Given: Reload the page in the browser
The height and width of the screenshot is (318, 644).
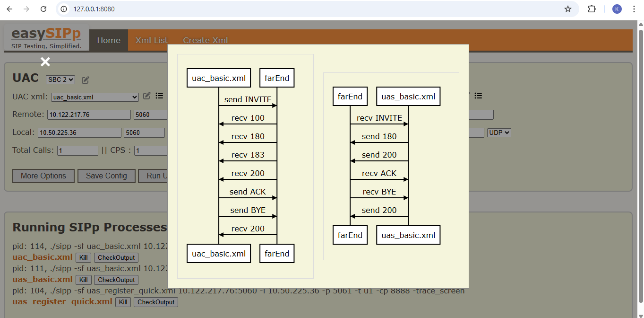Looking at the screenshot, I should (43, 9).
